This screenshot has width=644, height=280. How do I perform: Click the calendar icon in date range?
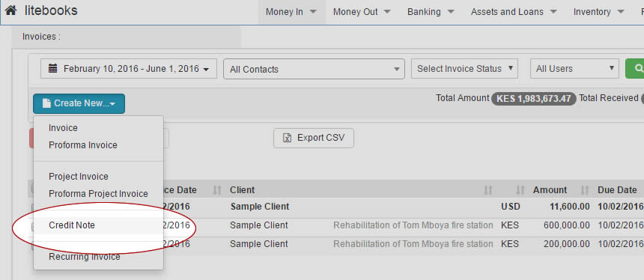coord(52,69)
